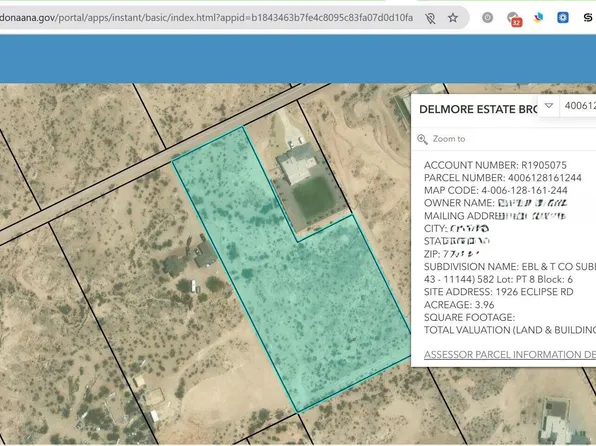The image size is (596, 446).
Task: Open the Assessor Parcel Information link
Action: (x=510, y=354)
